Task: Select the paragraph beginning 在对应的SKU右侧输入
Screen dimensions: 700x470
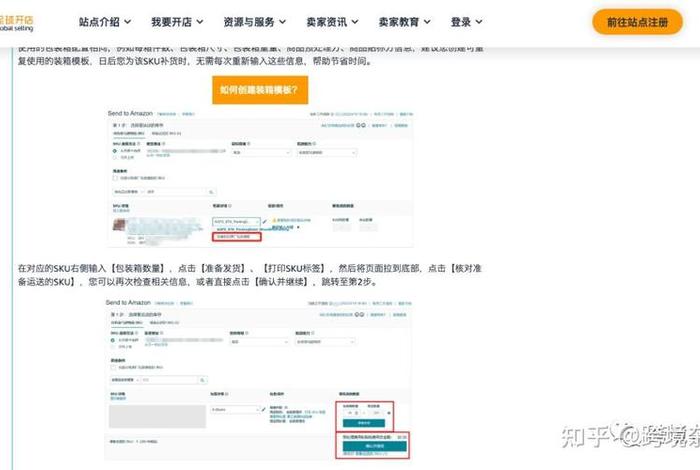Action: (250, 275)
